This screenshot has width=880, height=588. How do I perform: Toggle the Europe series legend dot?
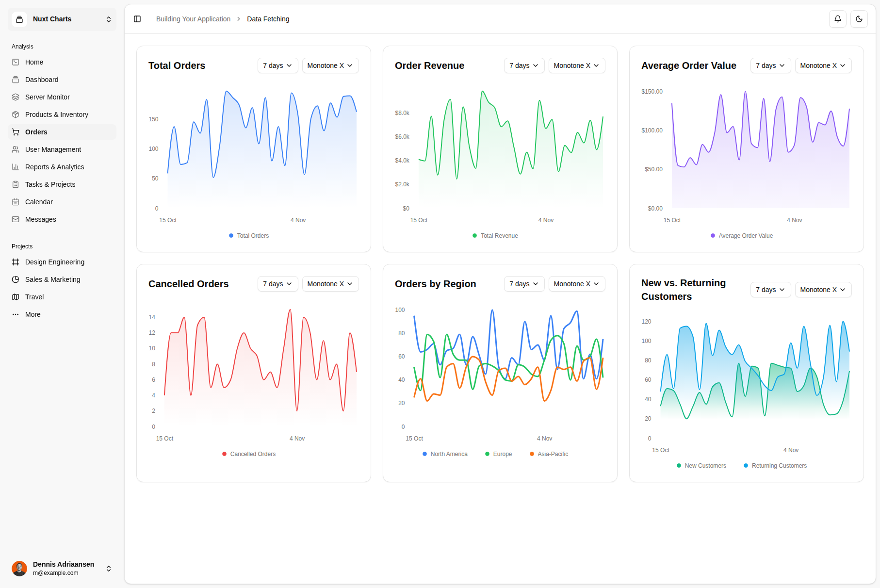pos(487,454)
